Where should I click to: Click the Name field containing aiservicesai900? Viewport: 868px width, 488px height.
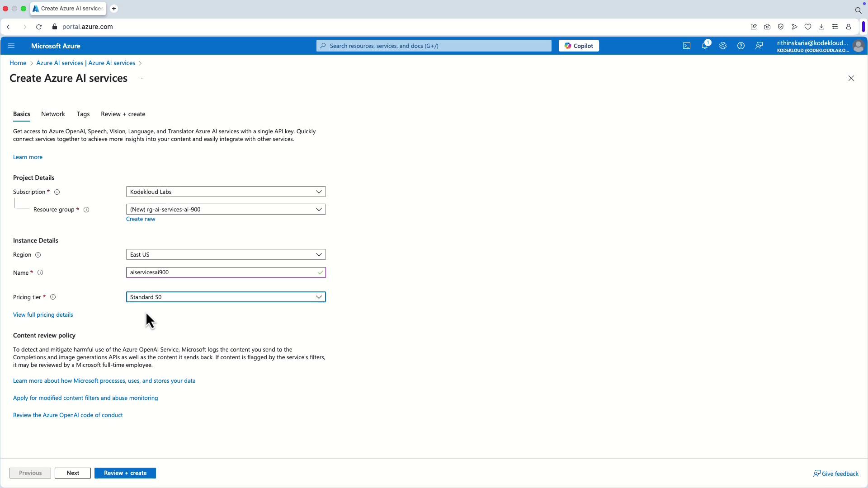[x=222, y=272]
